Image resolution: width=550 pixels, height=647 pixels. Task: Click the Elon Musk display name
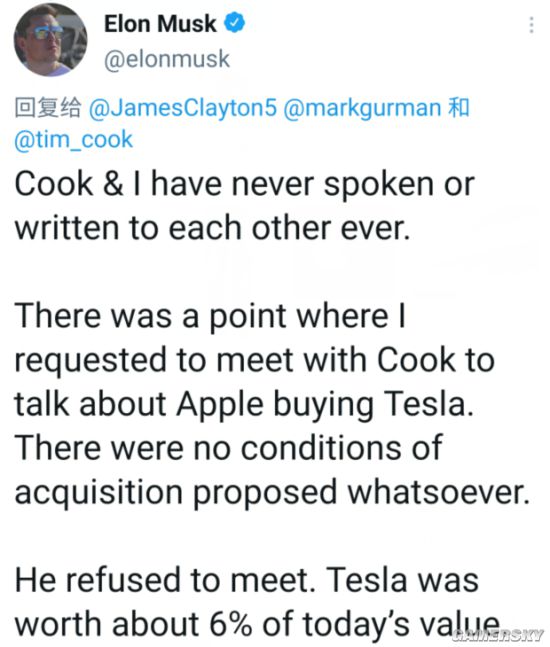coord(160,24)
